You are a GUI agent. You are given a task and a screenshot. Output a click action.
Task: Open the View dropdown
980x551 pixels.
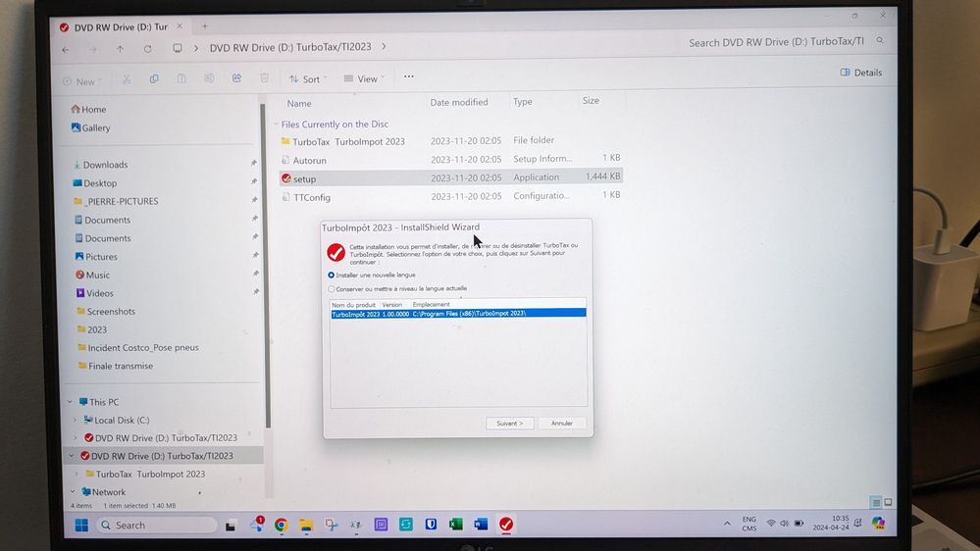[x=364, y=78]
